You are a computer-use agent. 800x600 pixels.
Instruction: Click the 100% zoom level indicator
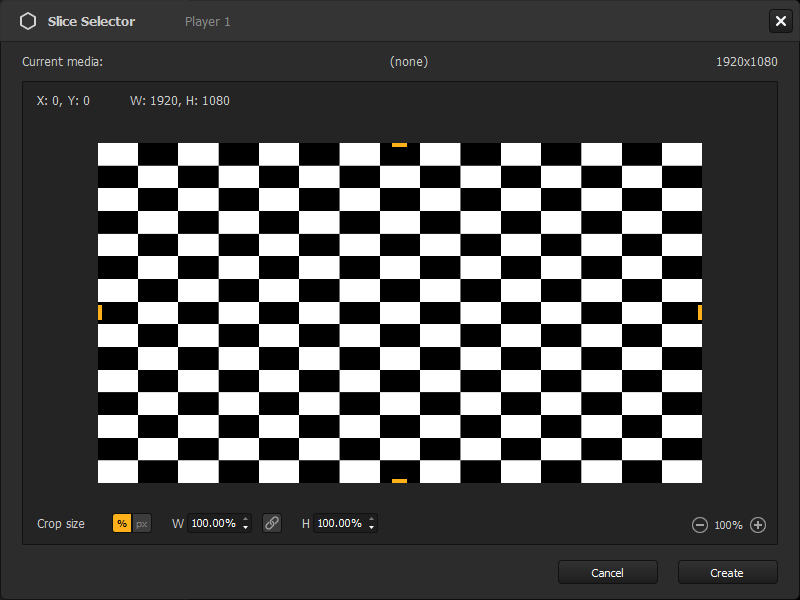(728, 524)
